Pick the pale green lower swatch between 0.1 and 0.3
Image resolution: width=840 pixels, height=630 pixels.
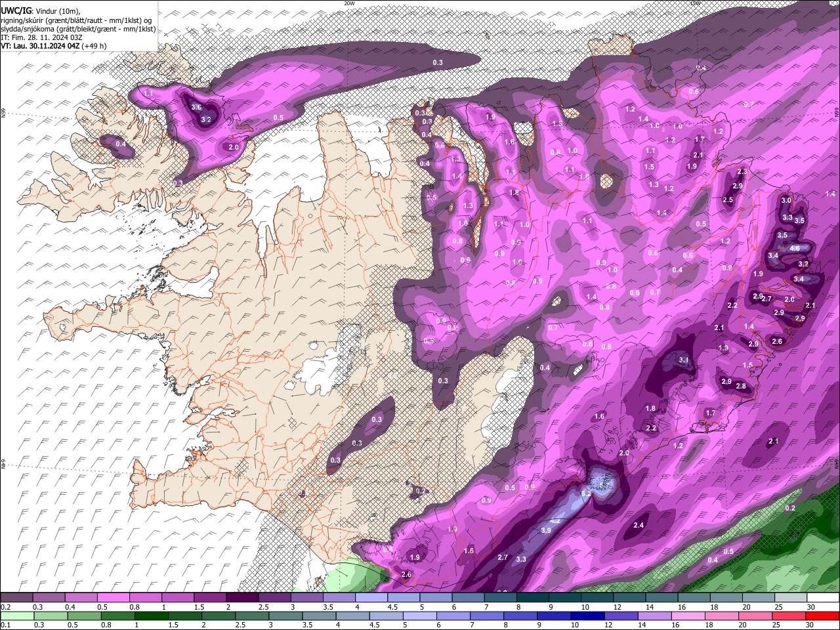coord(17,616)
